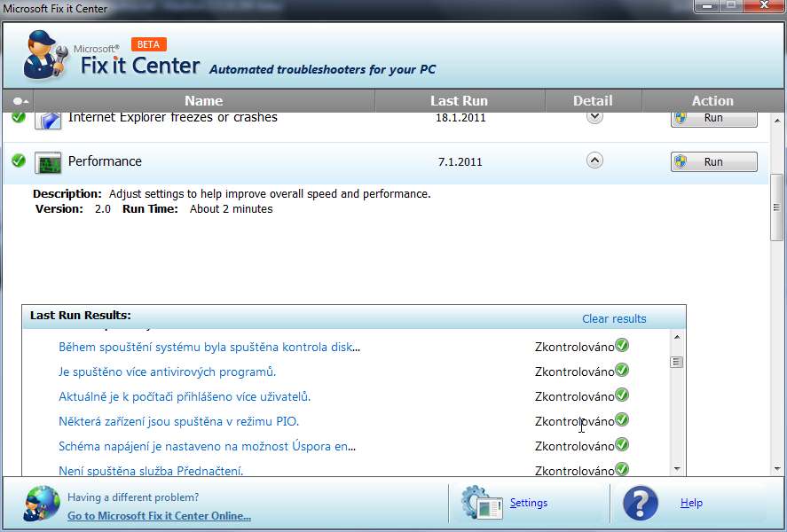Open 'Je spuštěno více antivirových programů.' result

point(167,372)
